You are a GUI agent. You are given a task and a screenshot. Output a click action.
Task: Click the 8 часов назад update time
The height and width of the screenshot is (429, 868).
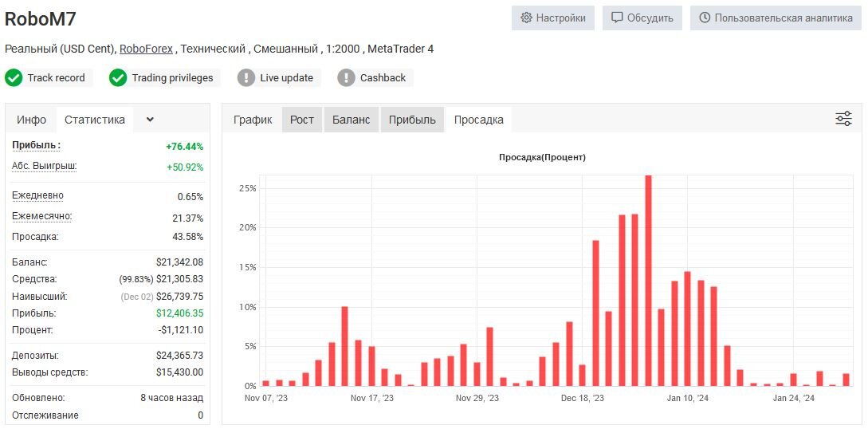point(172,398)
